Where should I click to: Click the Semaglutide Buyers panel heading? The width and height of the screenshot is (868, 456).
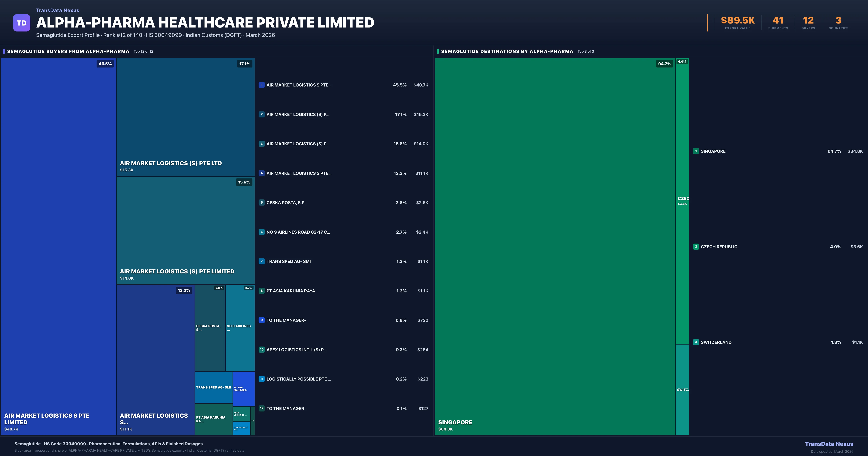[68, 51]
